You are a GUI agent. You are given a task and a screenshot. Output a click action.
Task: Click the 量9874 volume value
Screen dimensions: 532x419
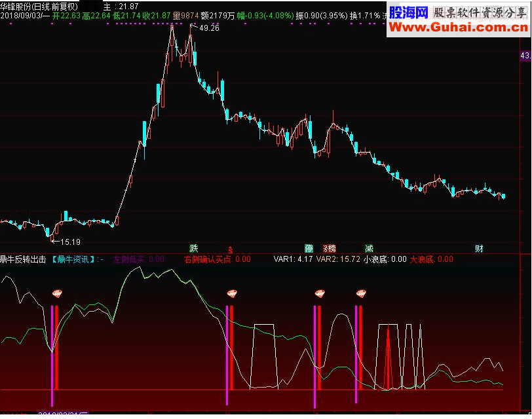point(185,16)
